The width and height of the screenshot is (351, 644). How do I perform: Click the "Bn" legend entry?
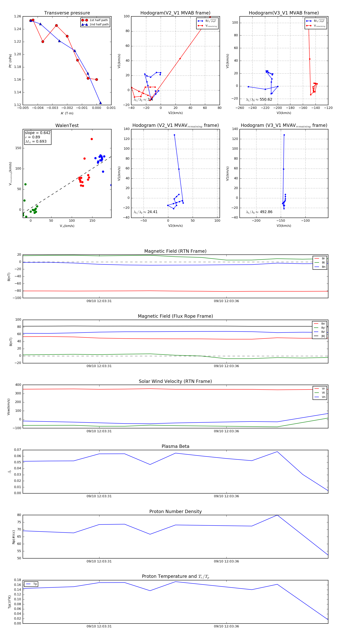(320, 267)
